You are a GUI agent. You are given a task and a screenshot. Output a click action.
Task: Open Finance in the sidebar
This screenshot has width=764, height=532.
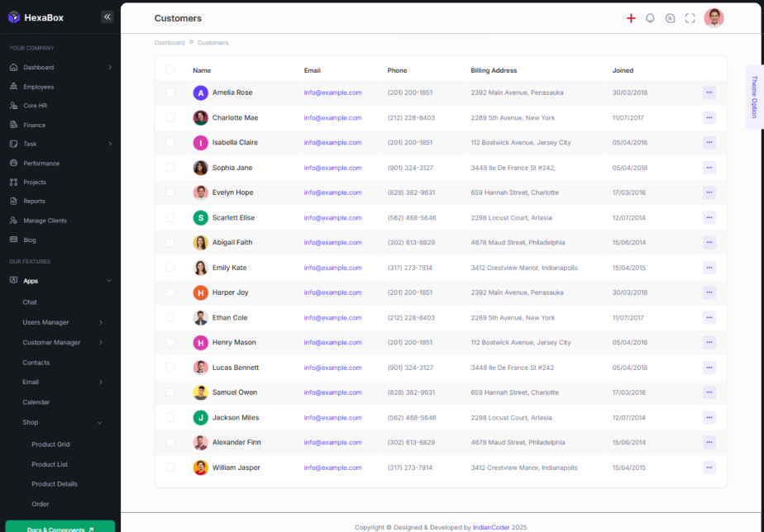pos(34,125)
